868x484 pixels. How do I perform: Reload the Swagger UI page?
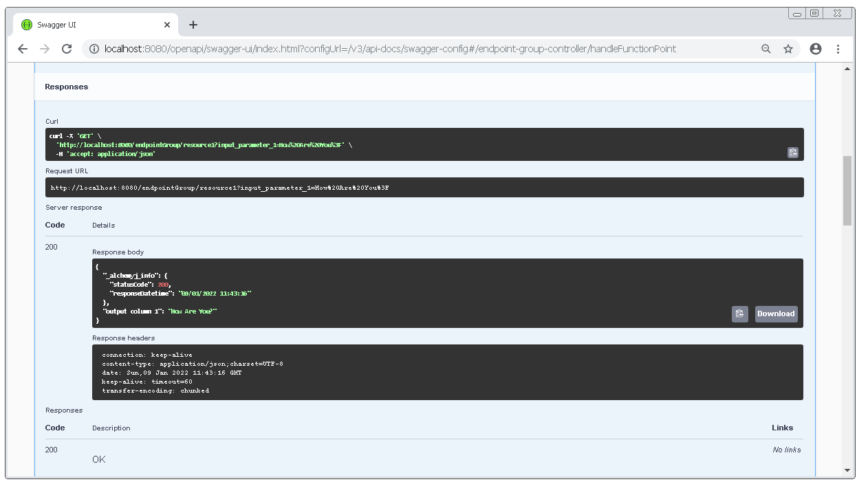pyautogui.click(x=67, y=49)
